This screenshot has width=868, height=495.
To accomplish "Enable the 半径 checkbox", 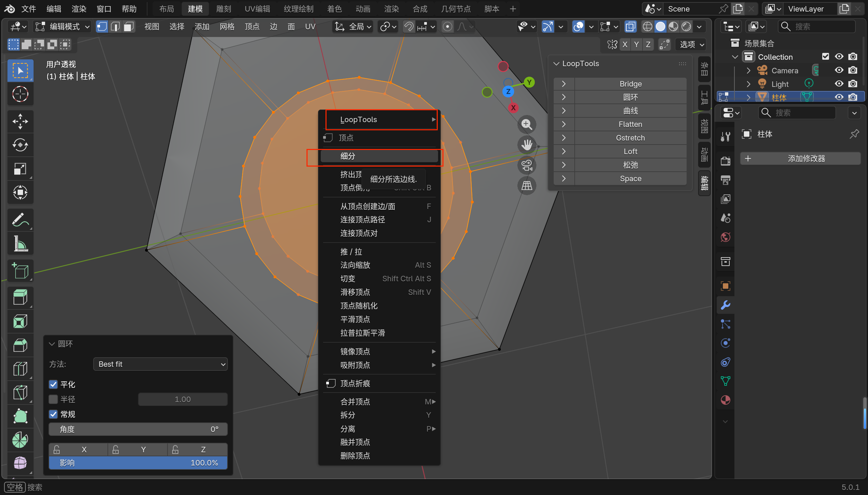I will pyautogui.click(x=53, y=399).
